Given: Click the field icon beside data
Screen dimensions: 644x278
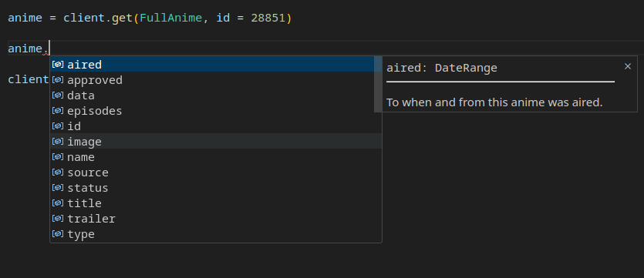Looking at the screenshot, I should pos(58,95).
